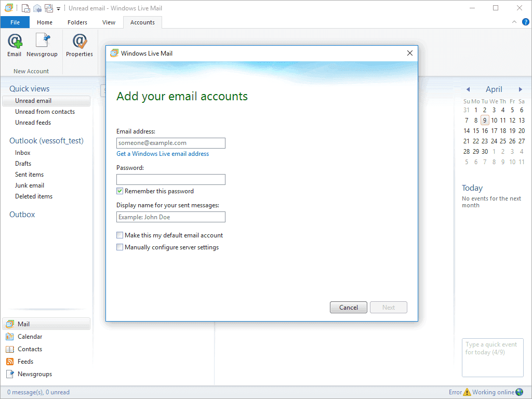532x399 pixels.
Task: Maximize the Windows Live Mail window
Action: click(496, 8)
